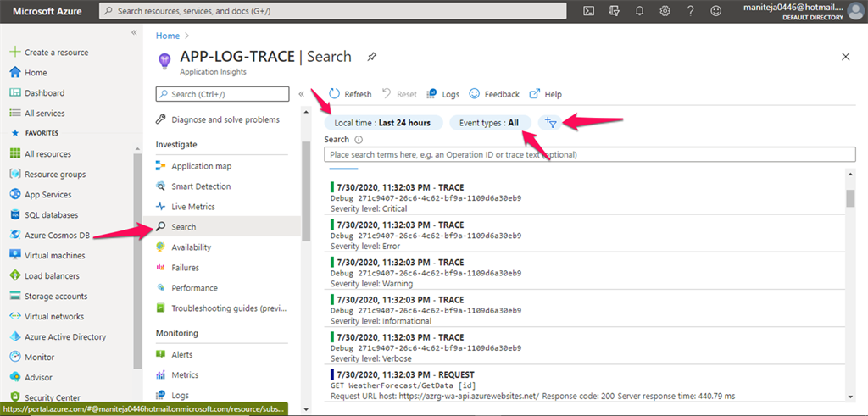Viewport: 868px width, 416px height.
Task: Focus the Azure global search bar
Action: pos(332,10)
